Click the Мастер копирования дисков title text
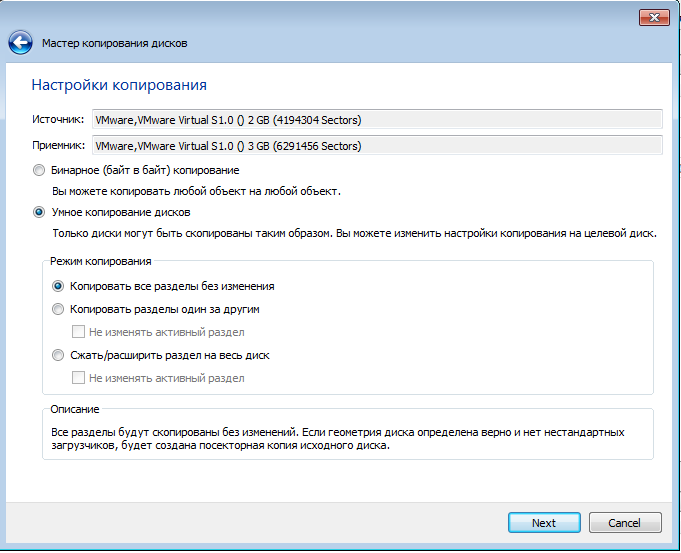The image size is (681, 553). (x=115, y=43)
